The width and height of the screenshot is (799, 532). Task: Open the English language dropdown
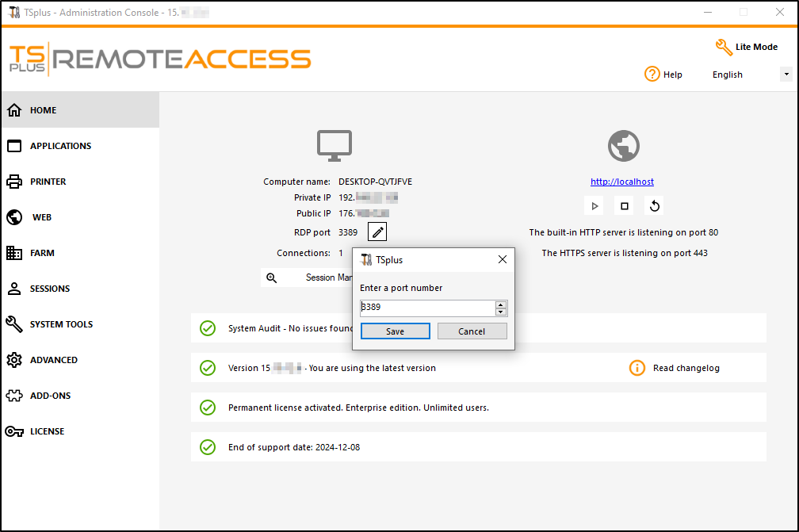(x=785, y=74)
